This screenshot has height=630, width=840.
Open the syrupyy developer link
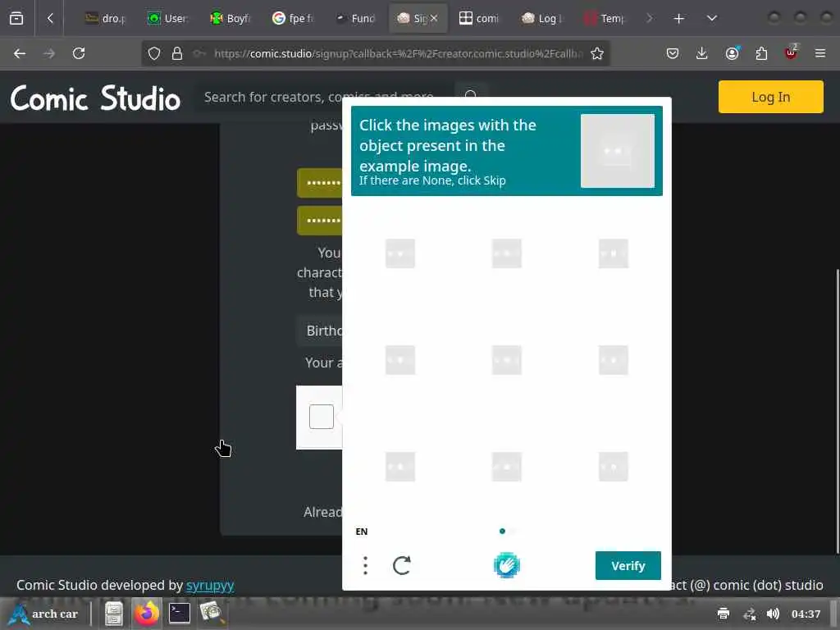pos(210,585)
